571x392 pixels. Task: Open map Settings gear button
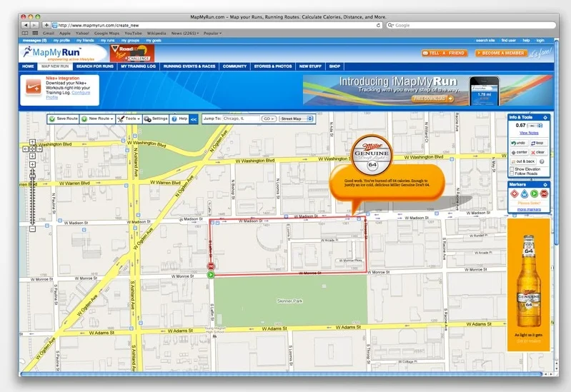156,119
